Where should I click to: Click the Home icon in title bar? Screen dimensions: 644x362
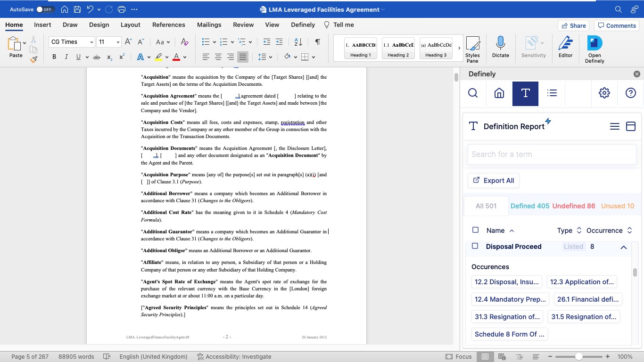[65, 9]
